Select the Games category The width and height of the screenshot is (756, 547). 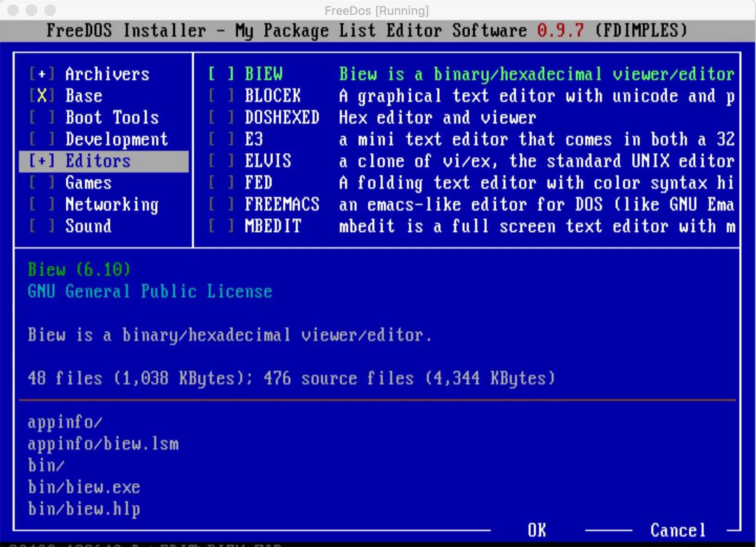89,183
